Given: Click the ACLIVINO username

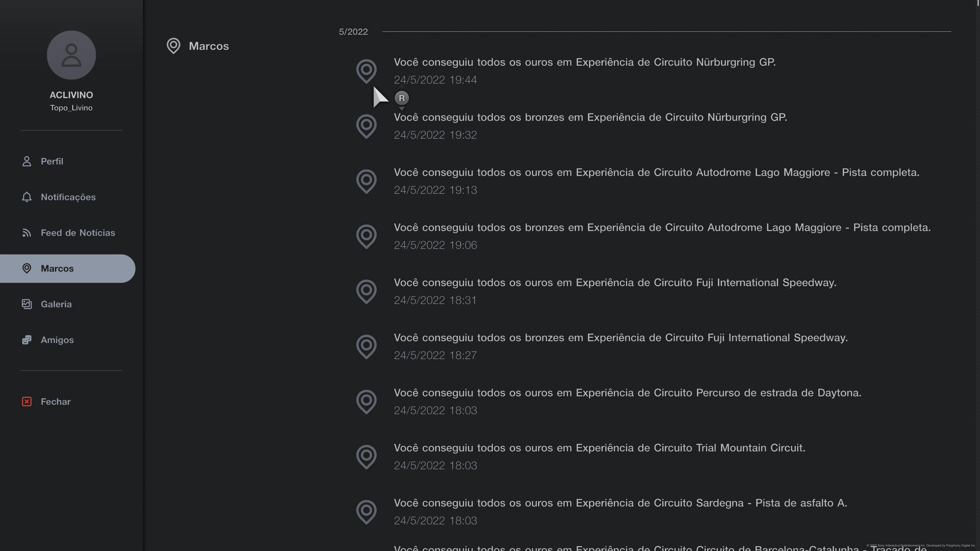Looking at the screenshot, I should point(71,95).
